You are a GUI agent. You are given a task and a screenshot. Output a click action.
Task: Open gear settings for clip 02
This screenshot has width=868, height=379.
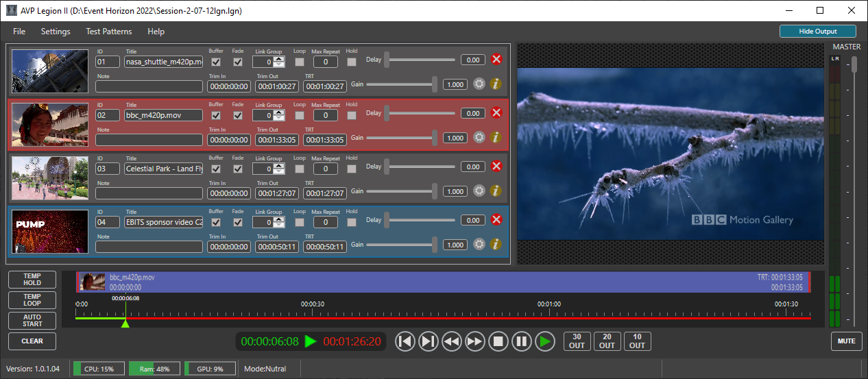pos(479,137)
